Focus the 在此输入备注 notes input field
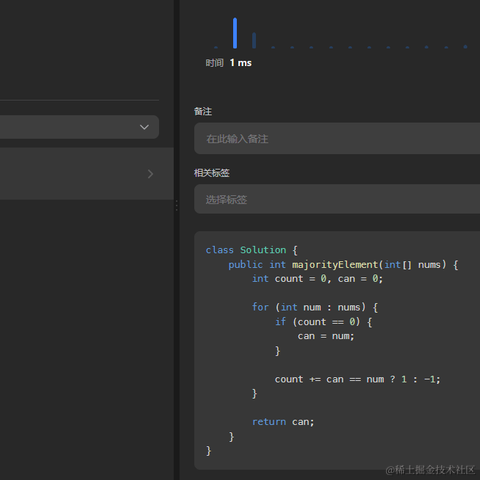The image size is (480, 480). [337, 138]
